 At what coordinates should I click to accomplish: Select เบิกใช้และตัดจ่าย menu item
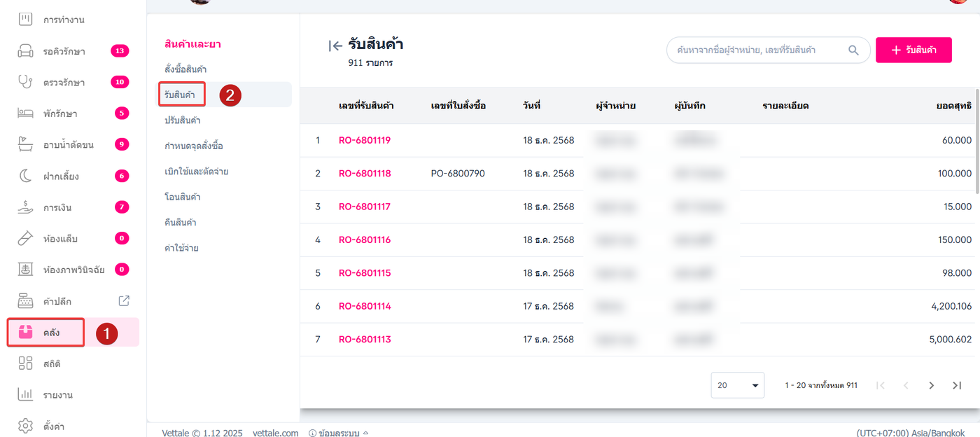point(196,172)
